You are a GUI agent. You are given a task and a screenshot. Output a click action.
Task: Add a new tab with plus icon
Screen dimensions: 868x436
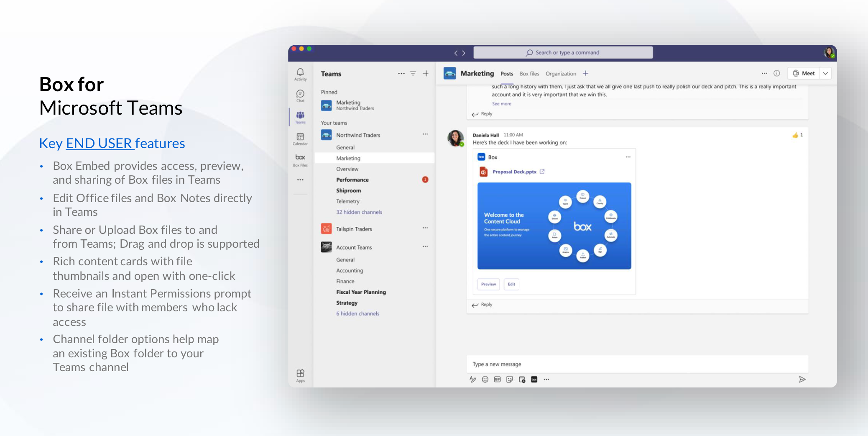(x=585, y=73)
